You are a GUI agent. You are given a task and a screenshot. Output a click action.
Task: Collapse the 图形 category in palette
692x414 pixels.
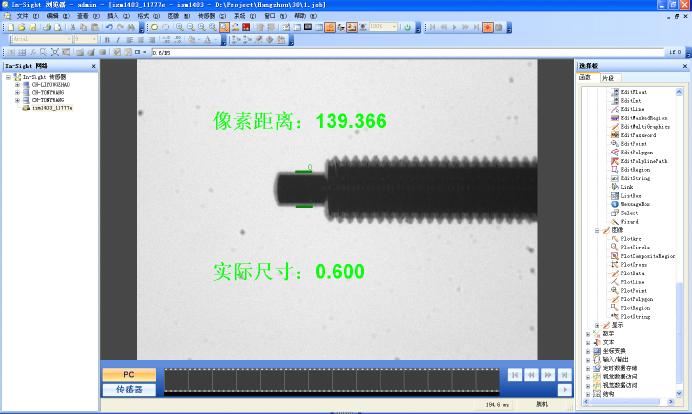(x=597, y=230)
